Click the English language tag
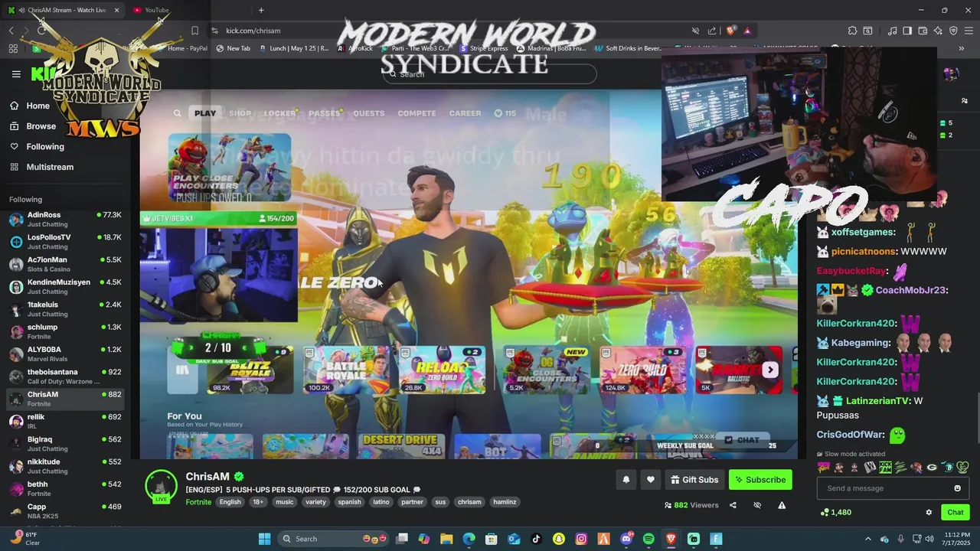The height and width of the screenshot is (551, 980). pyautogui.click(x=230, y=502)
